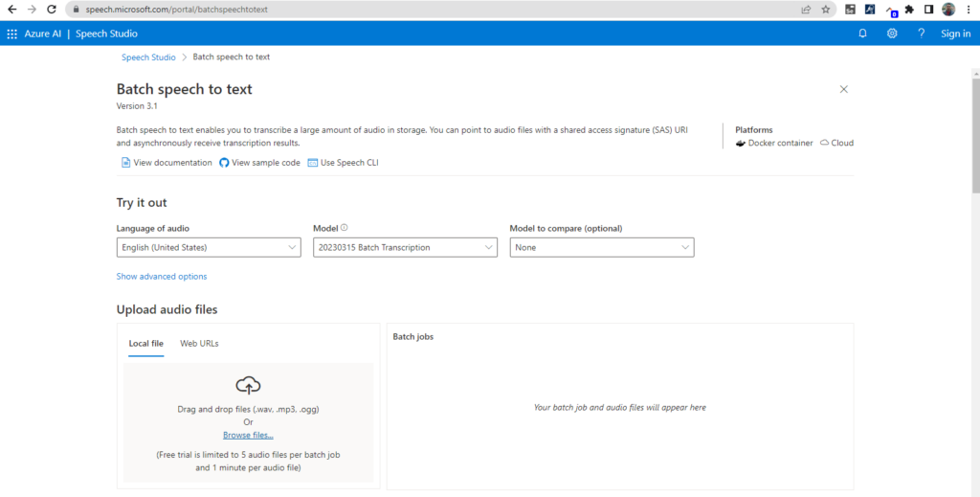Open the notifications bell

pos(862,34)
